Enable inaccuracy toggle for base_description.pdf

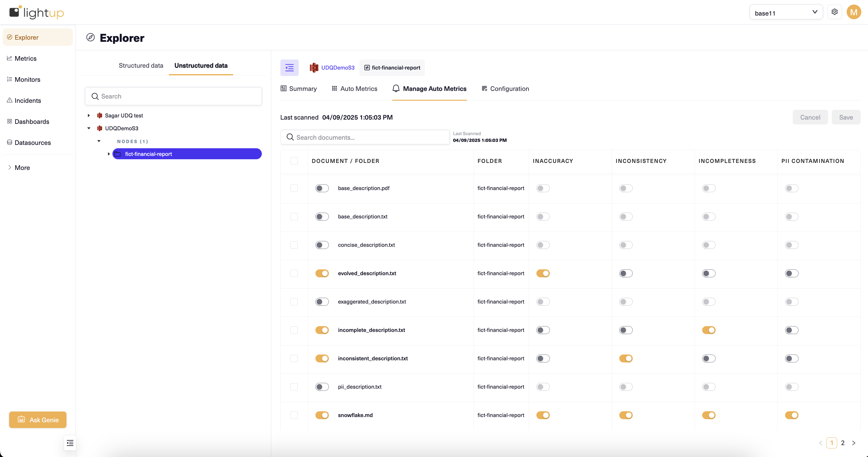click(x=543, y=188)
